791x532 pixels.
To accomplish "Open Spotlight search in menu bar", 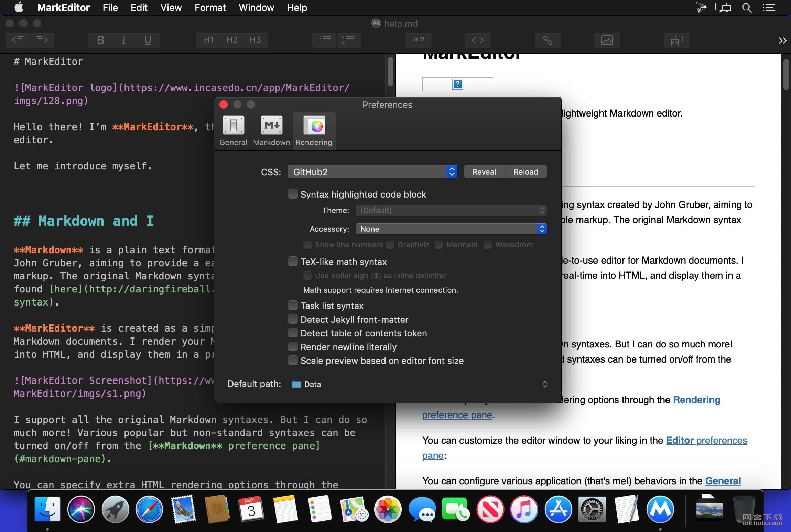I will (747, 8).
